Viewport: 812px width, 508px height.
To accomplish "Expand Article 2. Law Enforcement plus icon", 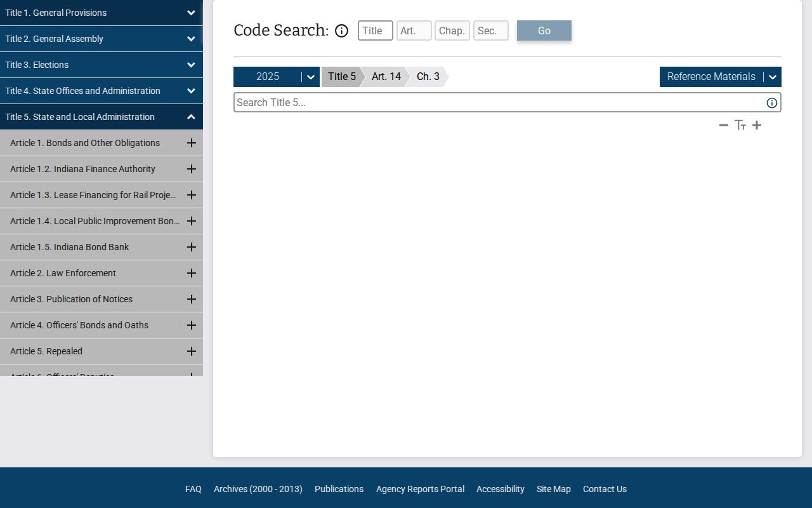I will point(191,273).
